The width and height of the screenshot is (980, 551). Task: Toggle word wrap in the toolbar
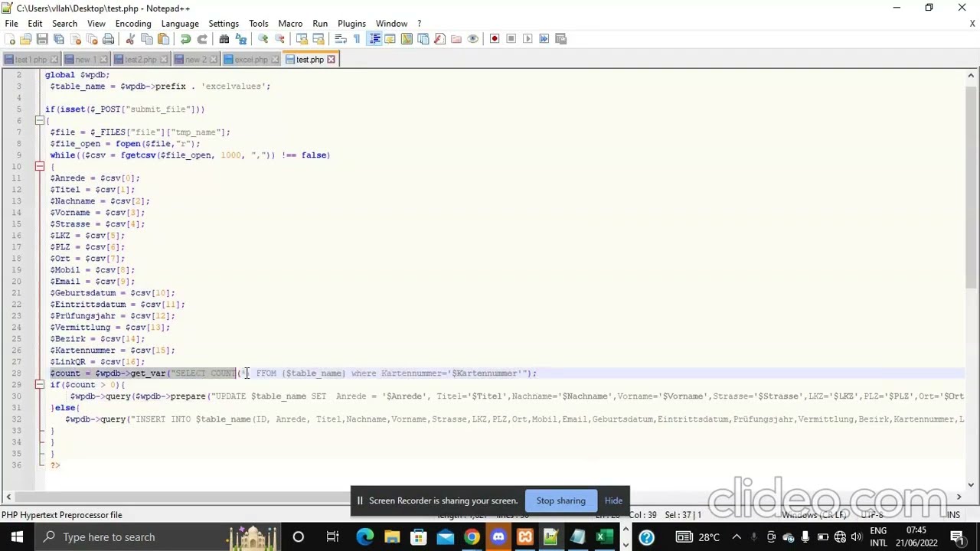(341, 39)
